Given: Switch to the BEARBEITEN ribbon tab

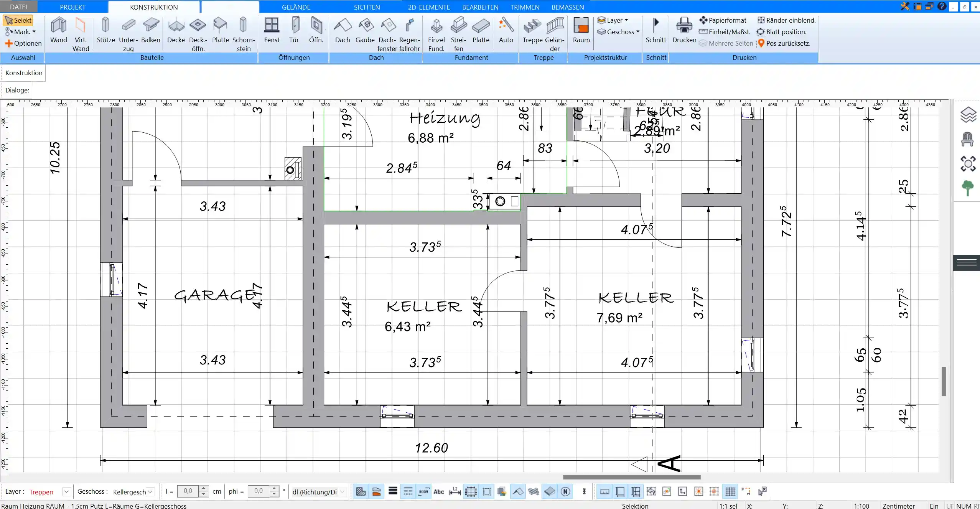Looking at the screenshot, I should [x=479, y=7].
